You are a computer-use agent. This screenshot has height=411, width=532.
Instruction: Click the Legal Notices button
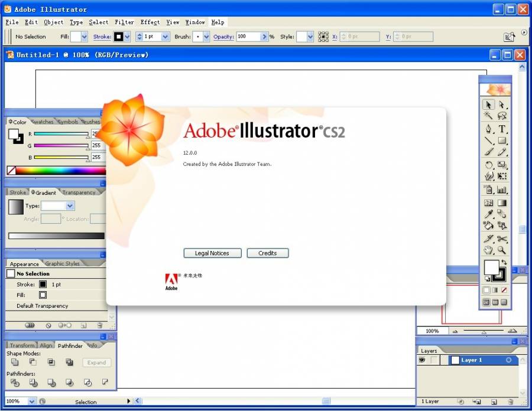click(212, 253)
